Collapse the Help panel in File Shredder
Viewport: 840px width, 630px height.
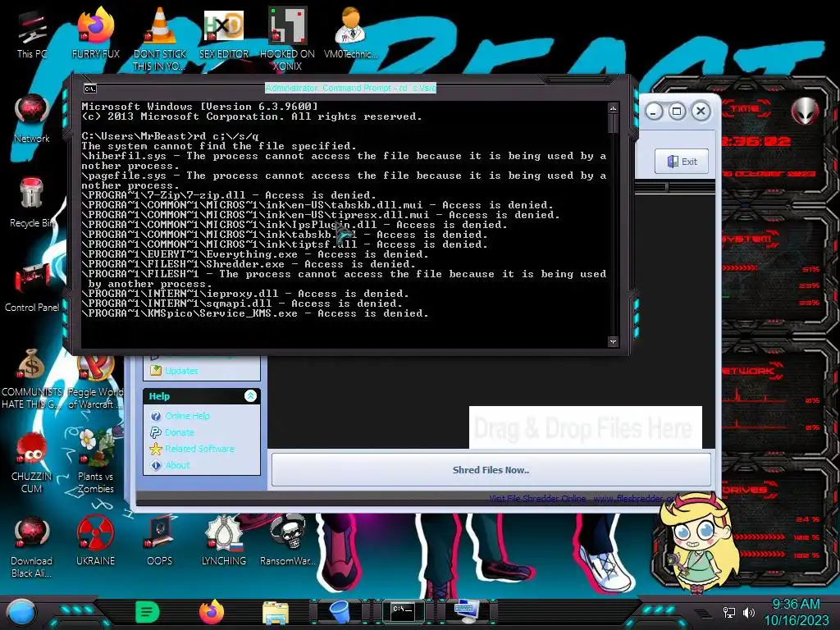(250, 396)
